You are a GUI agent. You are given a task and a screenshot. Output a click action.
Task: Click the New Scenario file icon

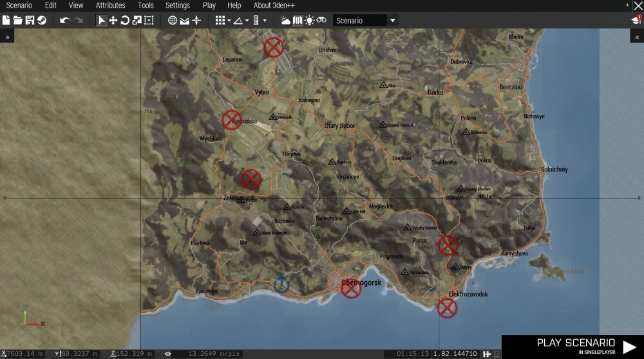pos(6,21)
